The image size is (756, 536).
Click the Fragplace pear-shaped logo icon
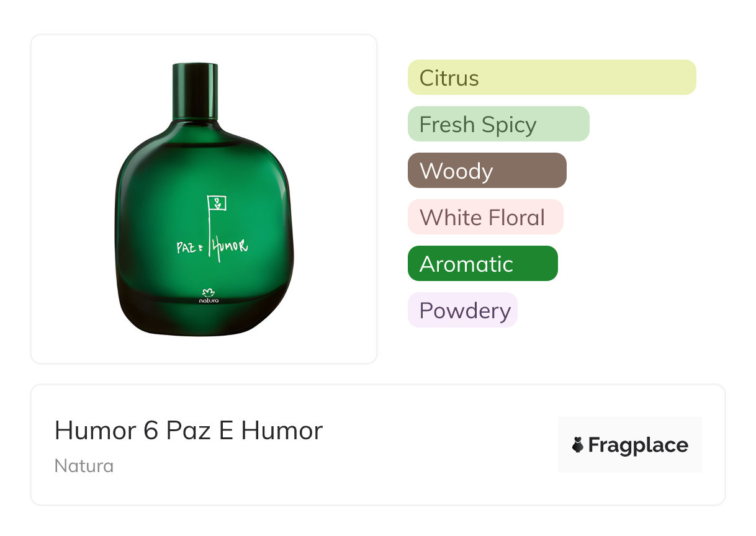578,445
